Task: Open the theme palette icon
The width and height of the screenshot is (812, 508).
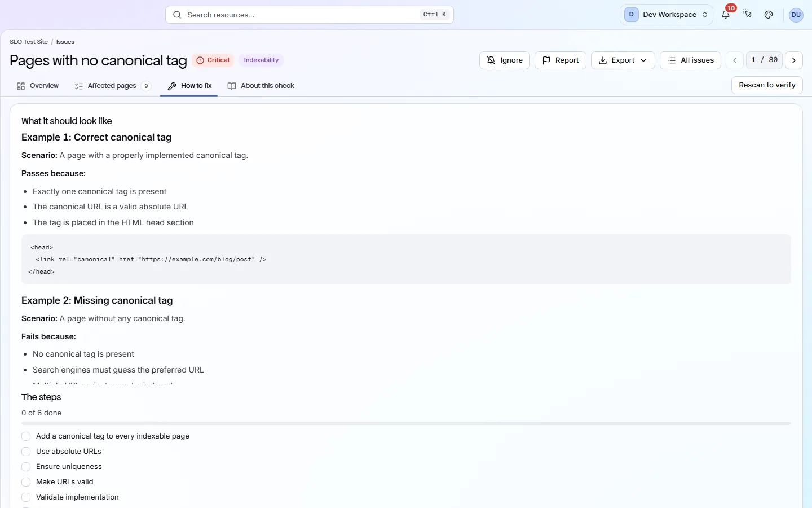Action: point(769,15)
